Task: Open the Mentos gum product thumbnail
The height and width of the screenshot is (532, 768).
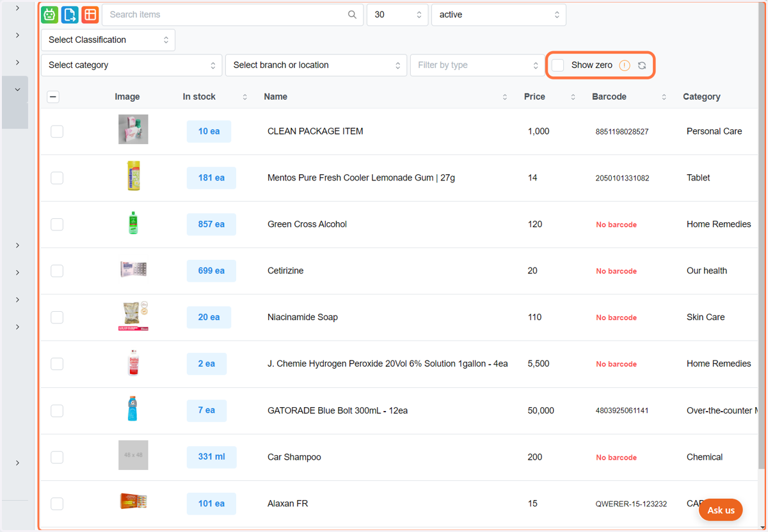Action: (x=133, y=176)
